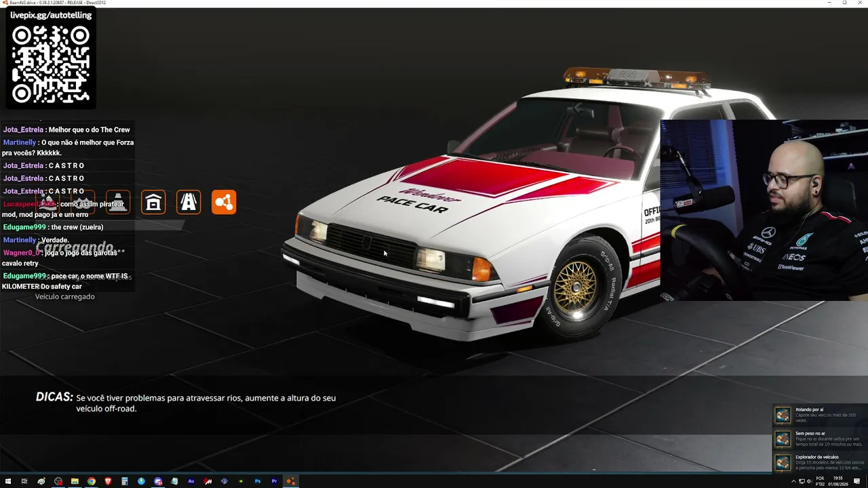The image size is (868, 488).
Task: Open Photoshop from the taskbar
Action: (258, 481)
